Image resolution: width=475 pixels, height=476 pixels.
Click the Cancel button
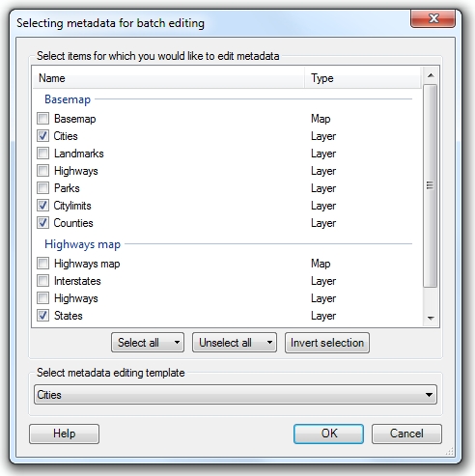click(x=406, y=434)
